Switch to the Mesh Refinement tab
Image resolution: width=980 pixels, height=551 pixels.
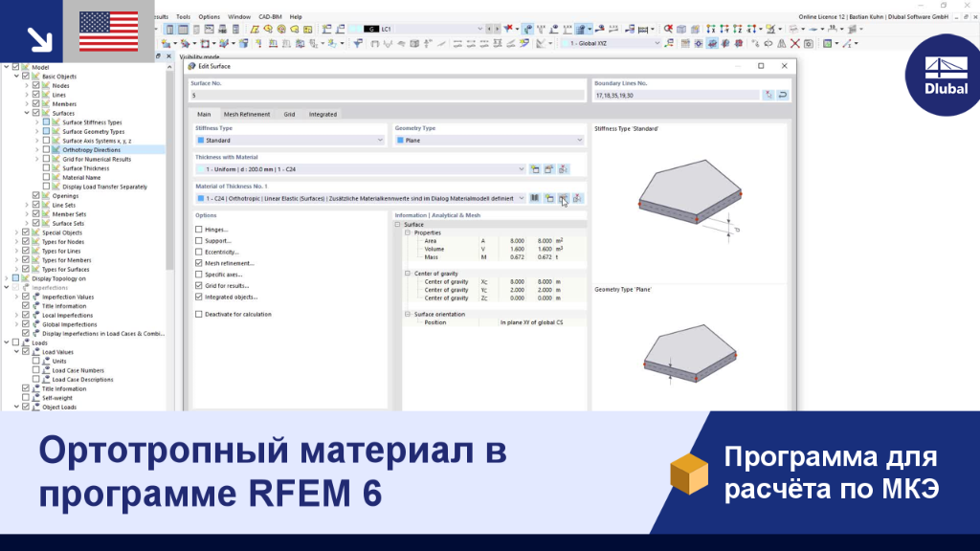pos(247,115)
